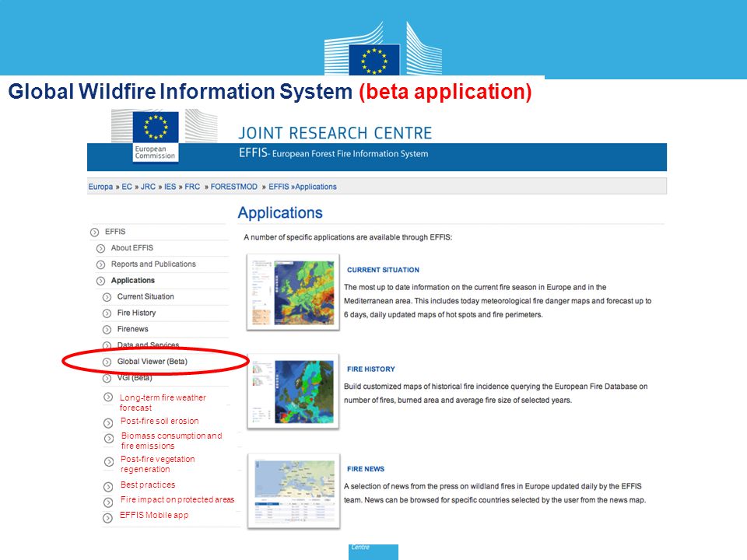Open Best practices entry
This screenshot has height=560, width=747.
(x=148, y=485)
